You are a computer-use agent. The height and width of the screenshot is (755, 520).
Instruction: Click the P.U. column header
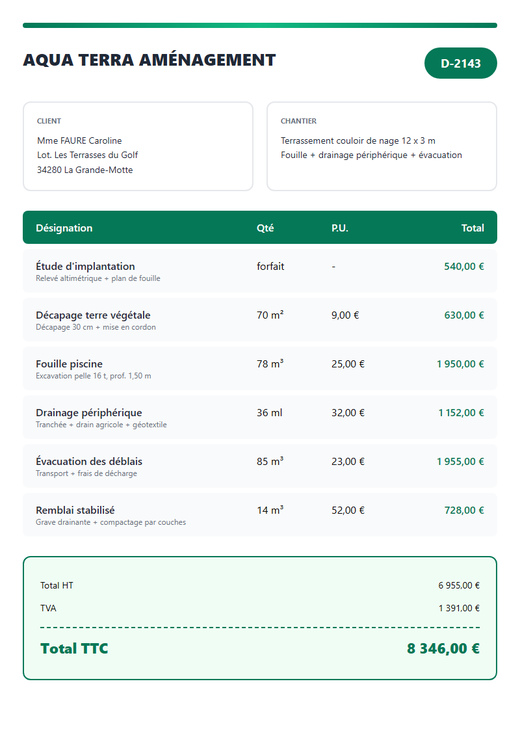(339, 228)
